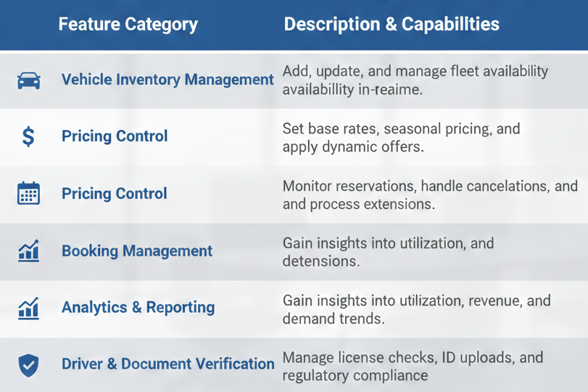The width and height of the screenshot is (588, 392).
Task: Click the shield checkmark verification icon
Action: pyautogui.click(x=28, y=364)
